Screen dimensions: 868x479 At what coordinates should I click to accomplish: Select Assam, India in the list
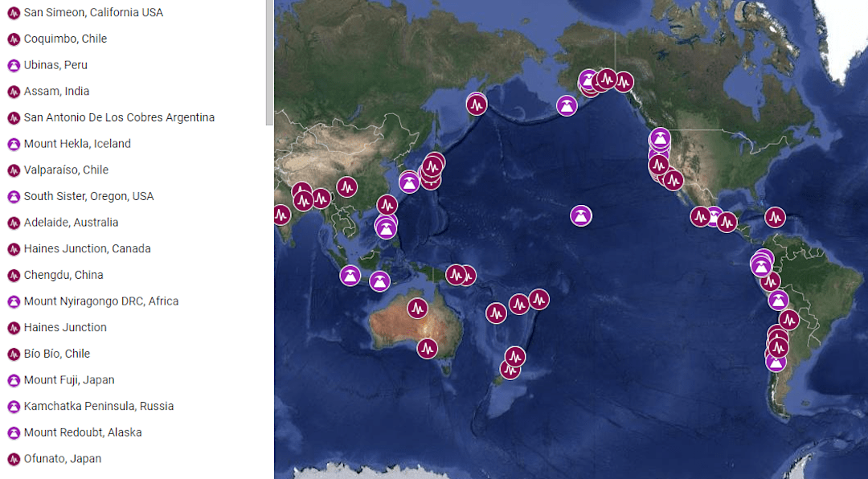point(56,92)
